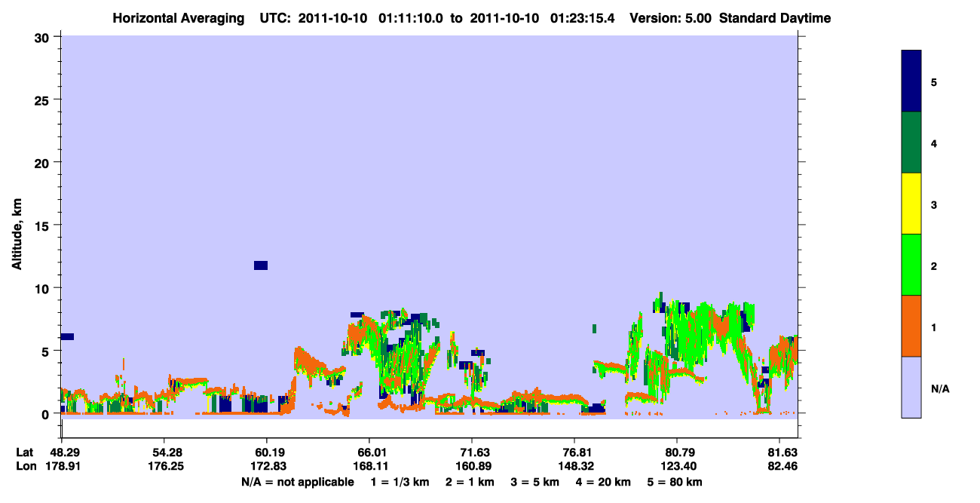The width and height of the screenshot is (980, 503).
Task: Select the 'Horizontal Averaging' title text
Action: click(x=178, y=18)
